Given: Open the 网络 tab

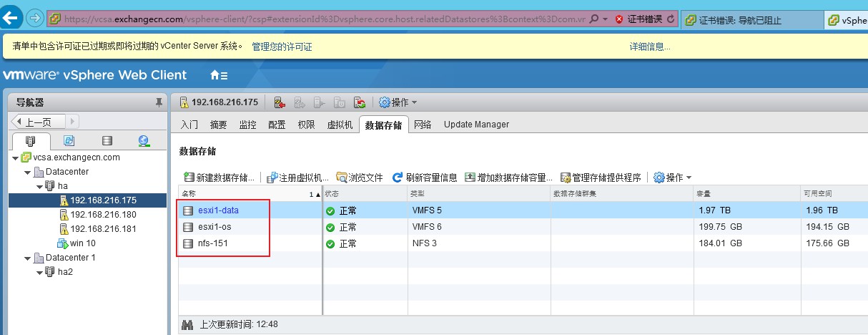Looking at the screenshot, I should pyautogui.click(x=423, y=125).
